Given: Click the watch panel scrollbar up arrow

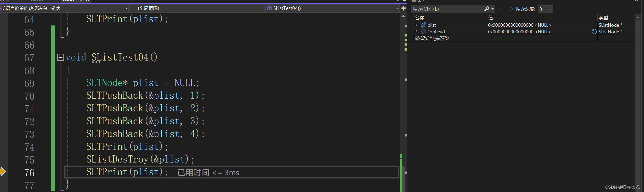Looking at the screenshot, I should click(638, 18).
